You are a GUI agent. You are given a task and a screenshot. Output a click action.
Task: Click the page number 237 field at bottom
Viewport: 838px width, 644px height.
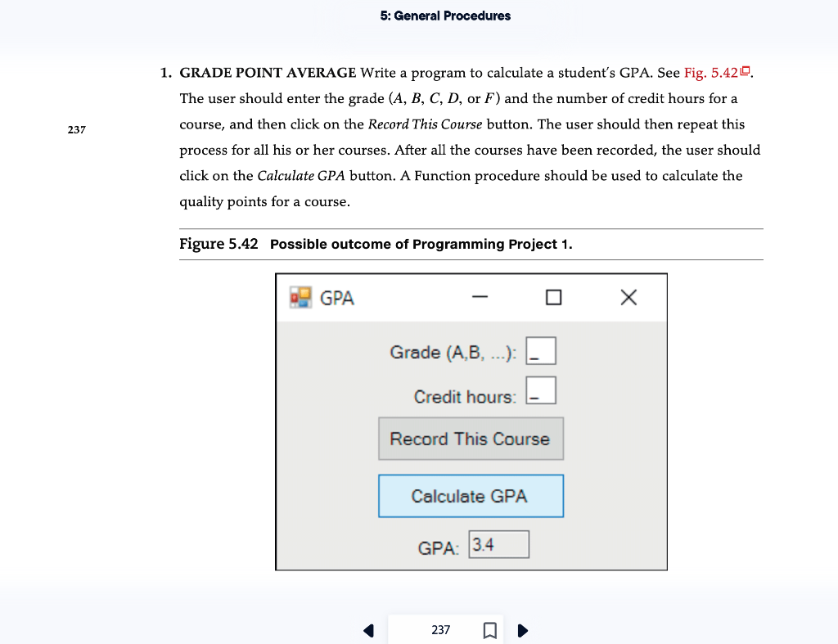point(440,630)
